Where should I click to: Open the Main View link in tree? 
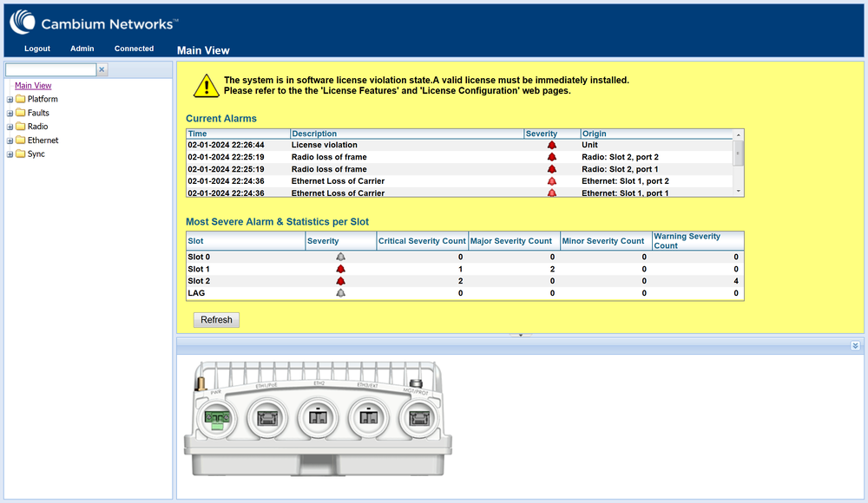click(33, 86)
